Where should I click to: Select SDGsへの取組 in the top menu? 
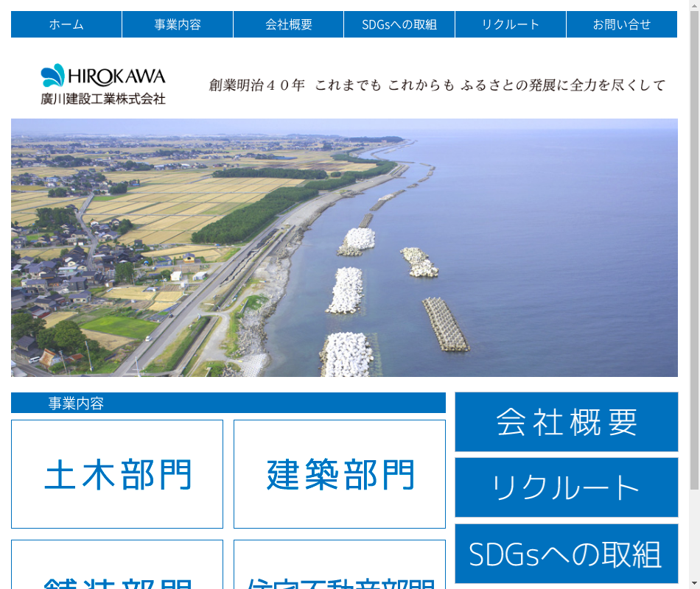click(399, 24)
